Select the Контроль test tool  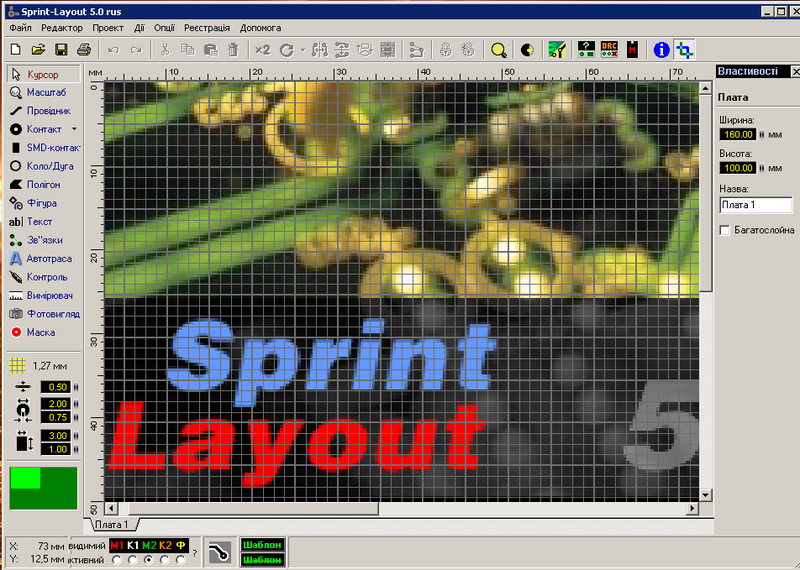coord(43,277)
